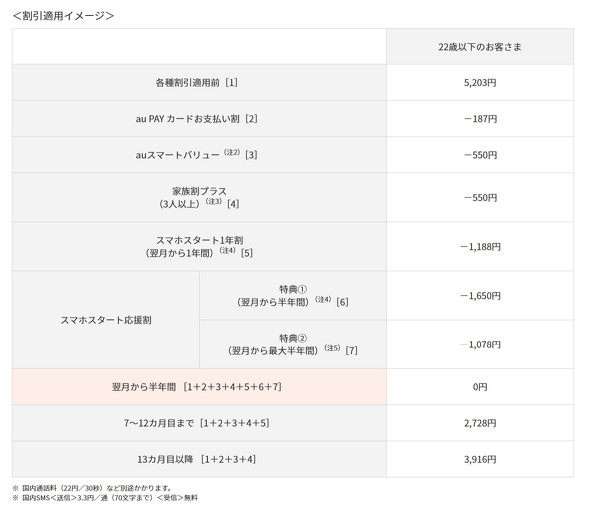Click the label 特典② (翌月から最大半年間) [7]
Screen dimensions: 590x508
point(293,344)
